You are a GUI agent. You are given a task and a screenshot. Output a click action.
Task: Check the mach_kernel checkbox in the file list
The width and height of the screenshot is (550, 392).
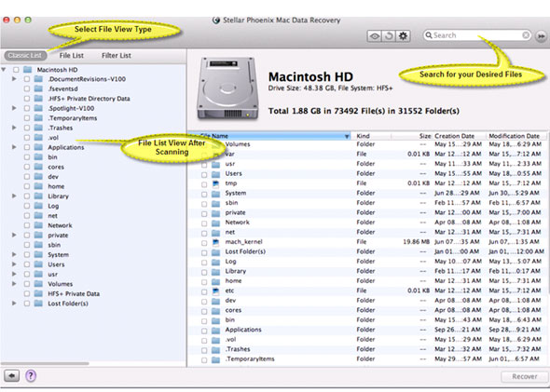point(204,242)
